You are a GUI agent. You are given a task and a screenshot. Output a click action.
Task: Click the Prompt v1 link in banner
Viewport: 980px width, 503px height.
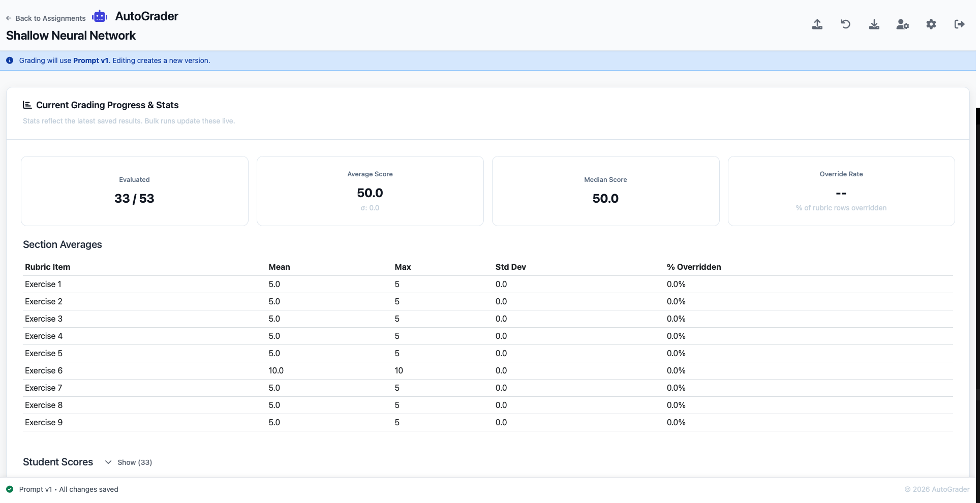(x=90, y=60)
